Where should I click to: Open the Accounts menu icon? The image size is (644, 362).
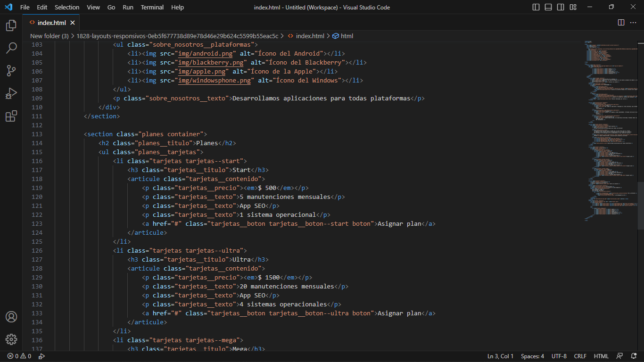(11, 317)
